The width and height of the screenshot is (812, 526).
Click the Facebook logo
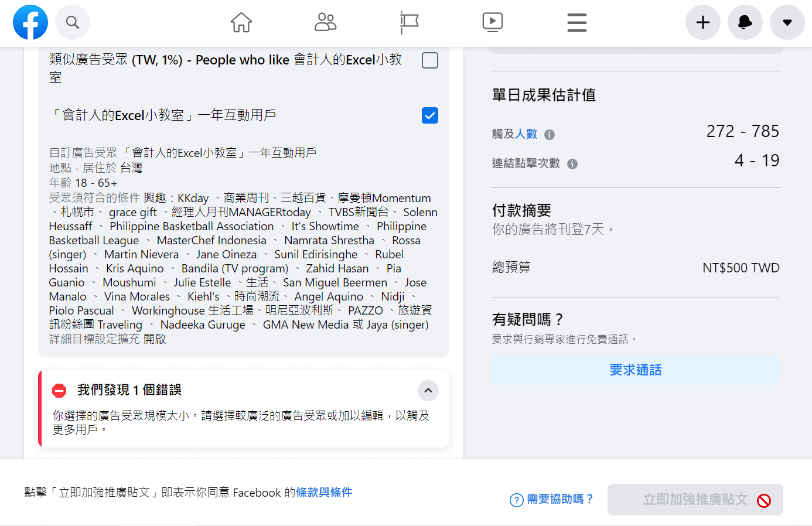coord(30,22)
